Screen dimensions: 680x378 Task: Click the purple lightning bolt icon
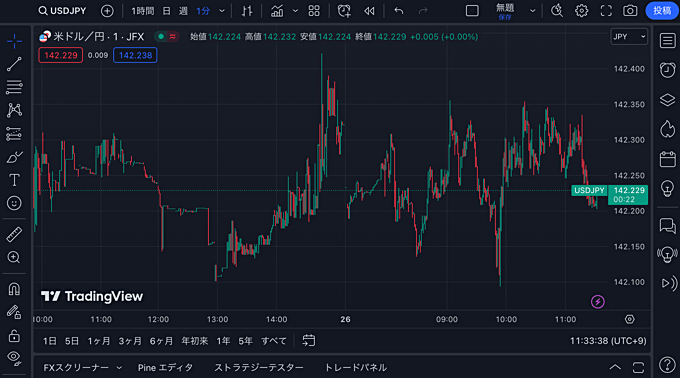(598, 302)
